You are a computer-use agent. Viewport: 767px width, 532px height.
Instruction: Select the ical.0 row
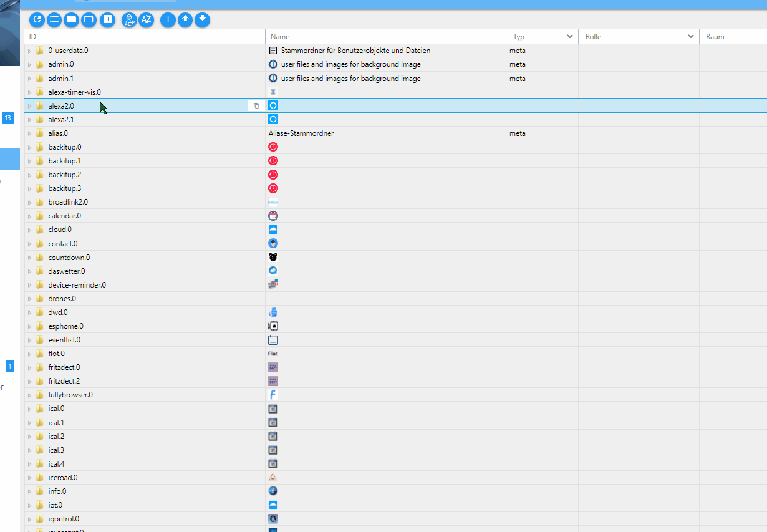coord(395,409)
